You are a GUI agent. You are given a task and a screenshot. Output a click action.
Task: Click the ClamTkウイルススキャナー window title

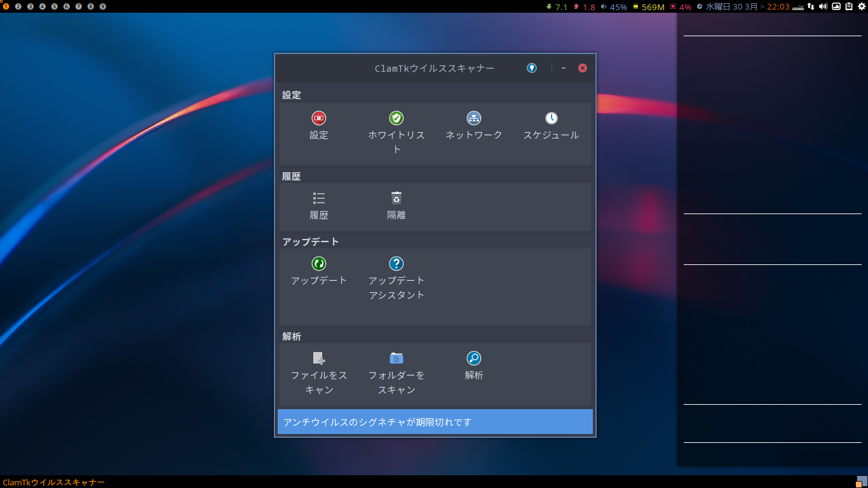[435, 68]
